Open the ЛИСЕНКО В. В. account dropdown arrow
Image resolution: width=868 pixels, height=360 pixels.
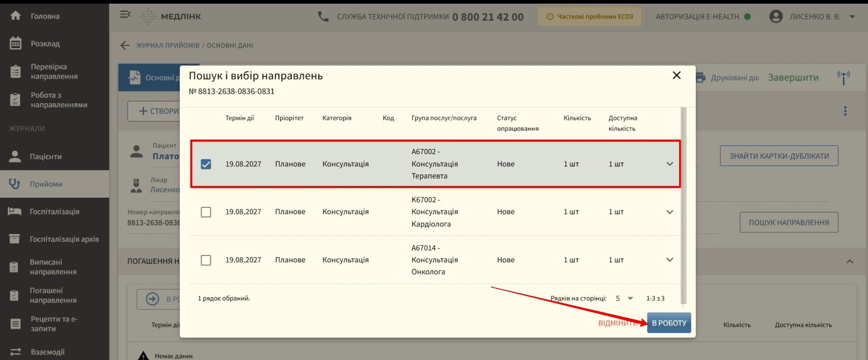click(852, 17)
